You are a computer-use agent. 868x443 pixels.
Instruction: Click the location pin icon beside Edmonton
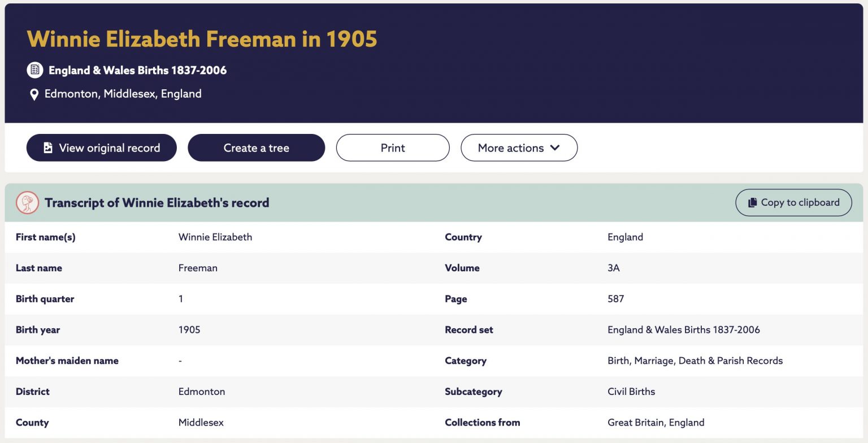(34, 94)
